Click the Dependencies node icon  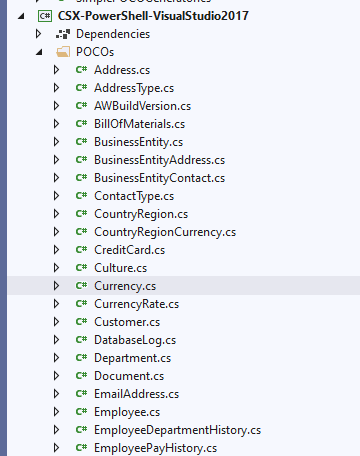63,34
